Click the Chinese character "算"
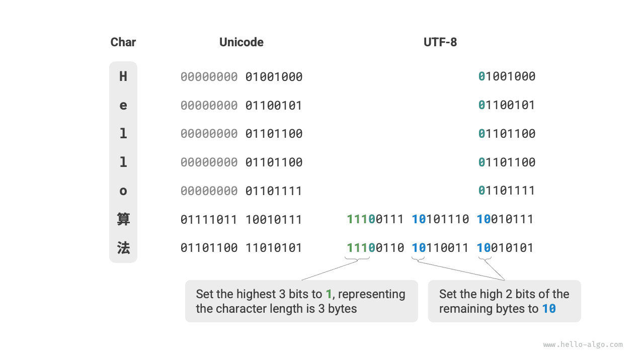The height and width of the screenshot is (362, 644). tap(123, 219)
